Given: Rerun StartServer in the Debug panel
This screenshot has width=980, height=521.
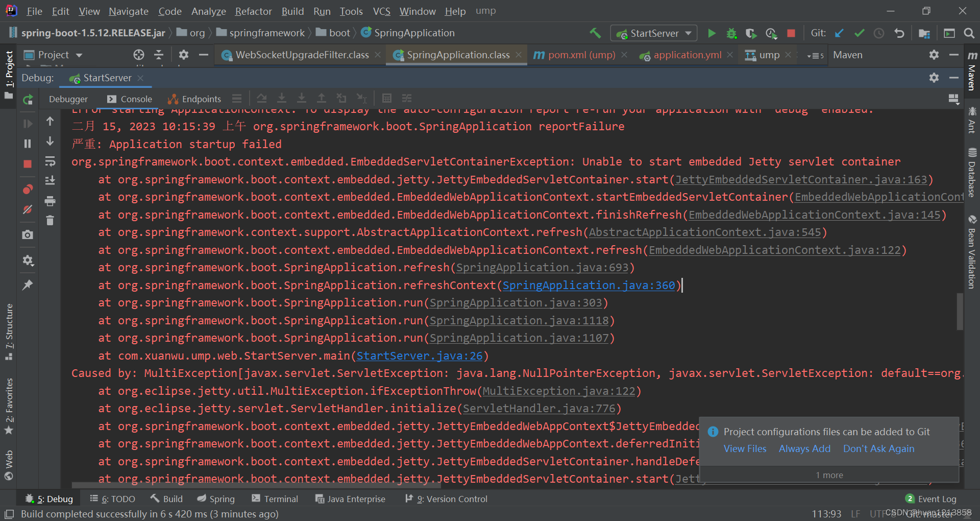Looking at the screenshot, I should [28, 100].
